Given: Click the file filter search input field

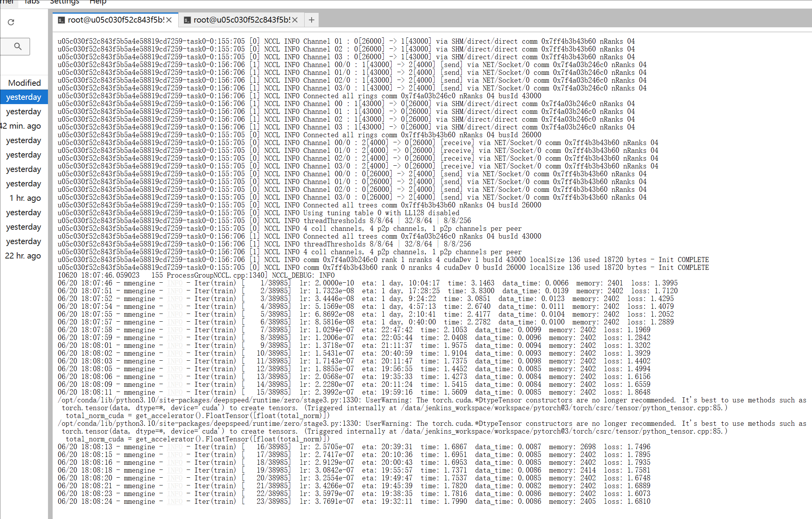Looking at the screenshot, I should (8, 46).
